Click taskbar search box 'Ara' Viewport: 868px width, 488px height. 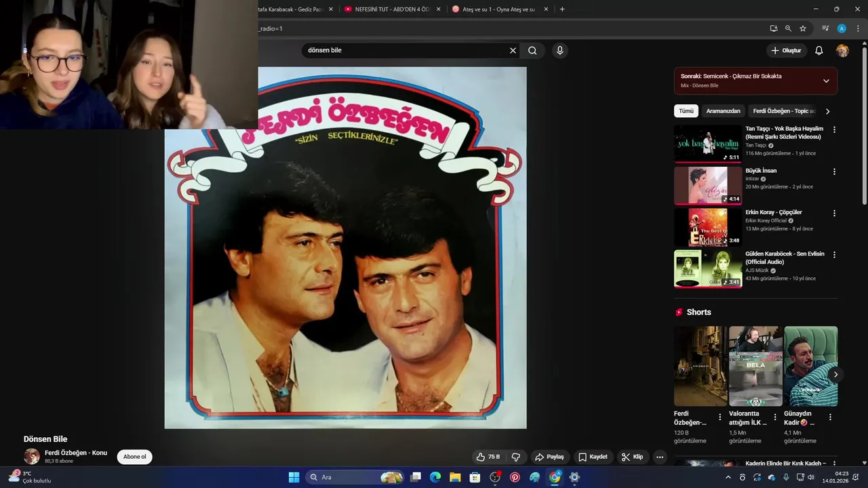pyautogui.click(x=355, y=477)
